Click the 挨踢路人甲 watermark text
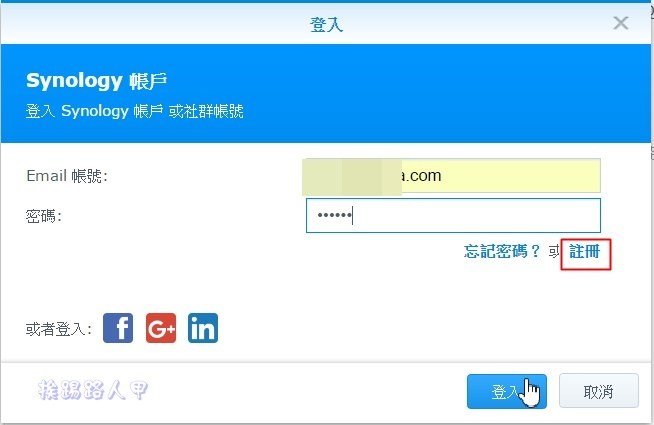 point(93,390)
